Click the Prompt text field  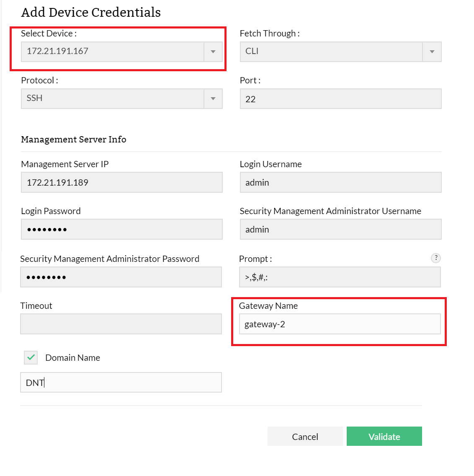coord(340,277)
